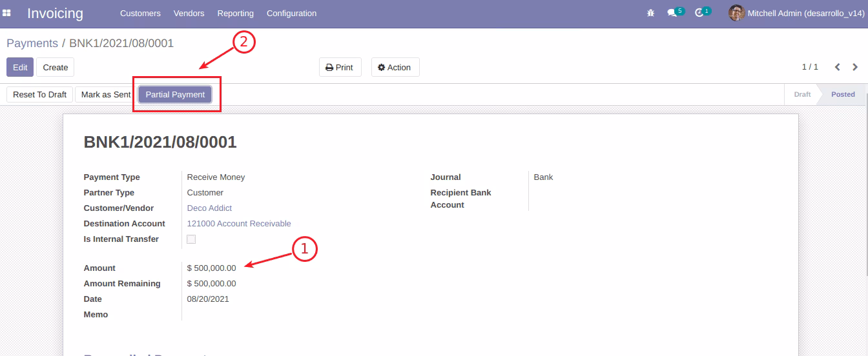Image resolution: width=868 pixels, height=356 pixels.
Task: Go to the next record arrow
Action: tap(855, 67)
